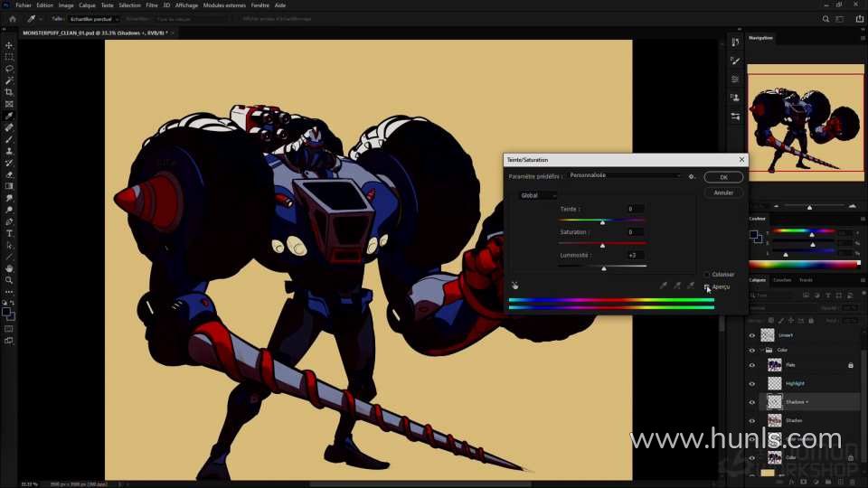Image resolution: width=868 pixels, height=488 pixels.
Task: Open the Filtre menu
Action: [151, 5]
